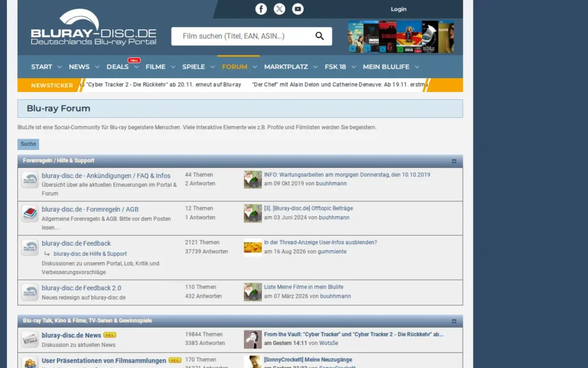Viewport: 588px width, 368px height.
Task: Click gummiente's avatar in the Feedback row
Action: 253,247
